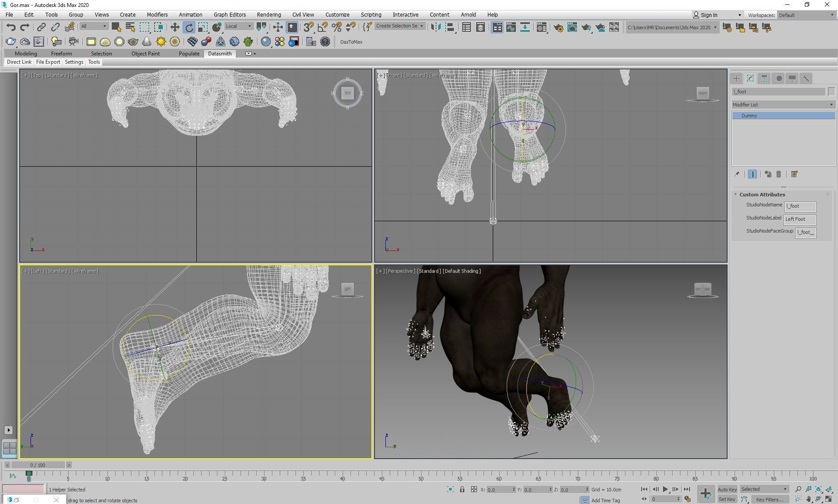Click Add Time Tag label
This screenshot has width=838, height=504.
point(605,501)
